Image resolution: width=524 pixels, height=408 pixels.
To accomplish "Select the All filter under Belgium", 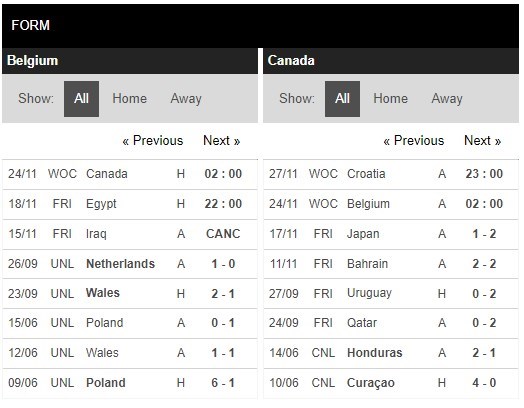I will point(81,99).
